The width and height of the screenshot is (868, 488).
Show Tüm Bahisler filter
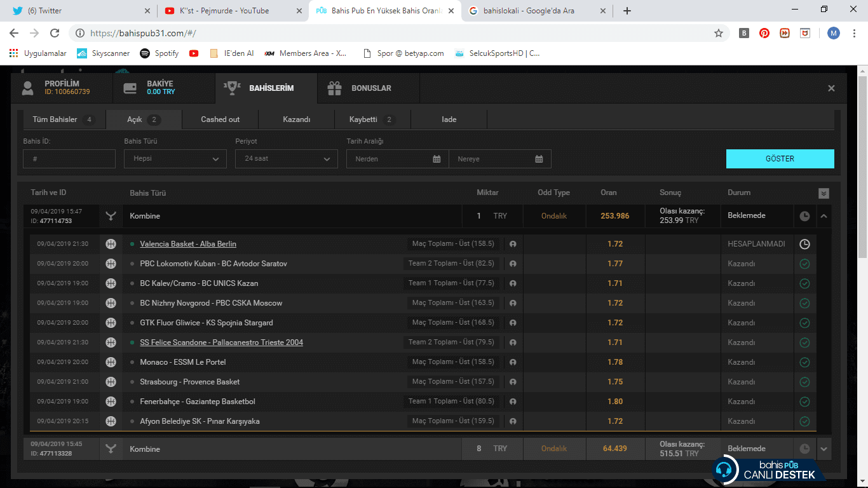pos(64,119)
